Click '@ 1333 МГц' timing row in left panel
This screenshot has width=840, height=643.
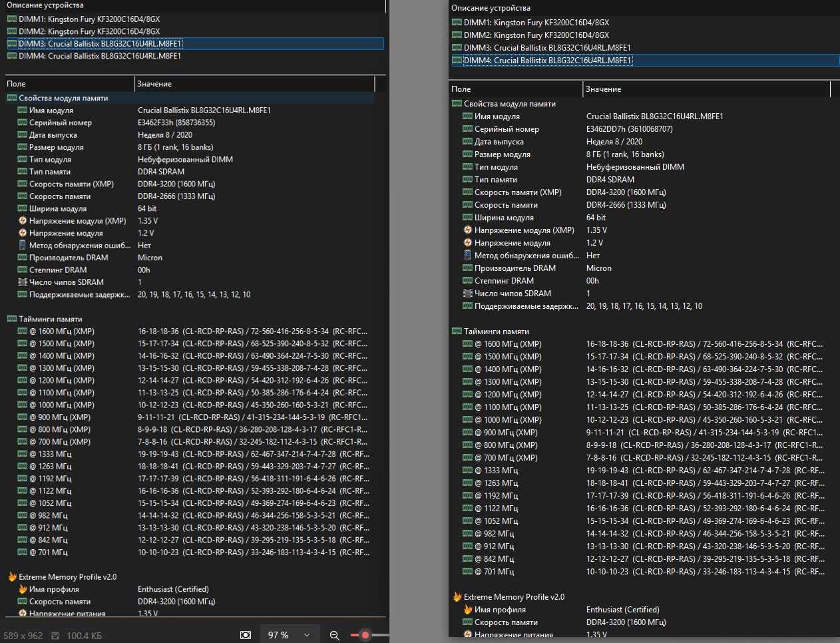point(194,454)
